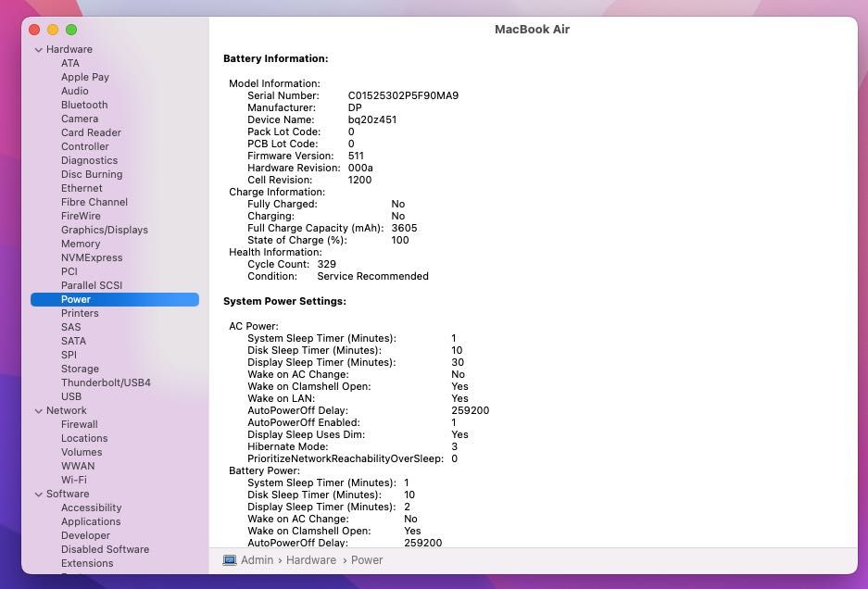Click the Service Recommended condition value
Screen dimensions: 868x589
tap(372, 276)
